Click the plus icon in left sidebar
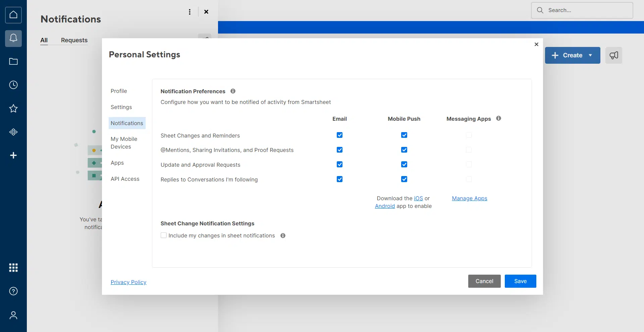The height and width of the screenshot is (332, 644). 13,155
